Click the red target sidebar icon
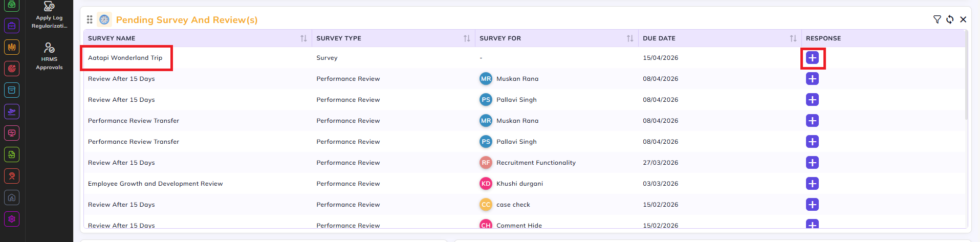The height and width of the screenshot is (242, 980). [12, 69]
